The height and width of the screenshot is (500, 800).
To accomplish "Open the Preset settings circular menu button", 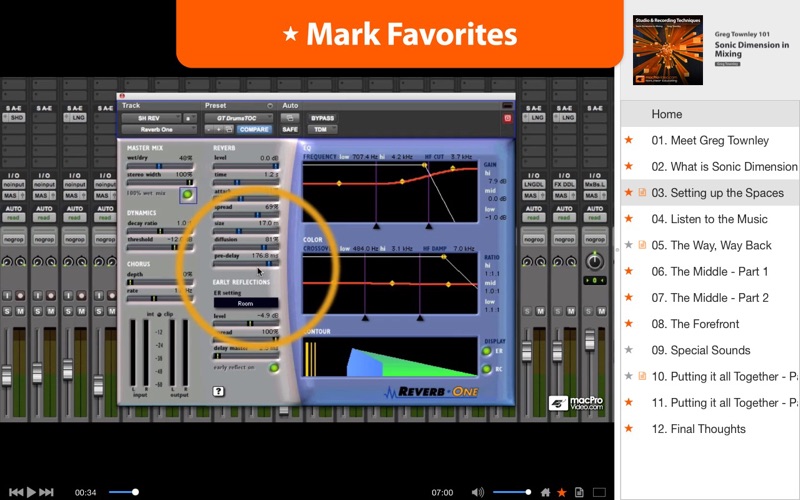I will point(270,106).
